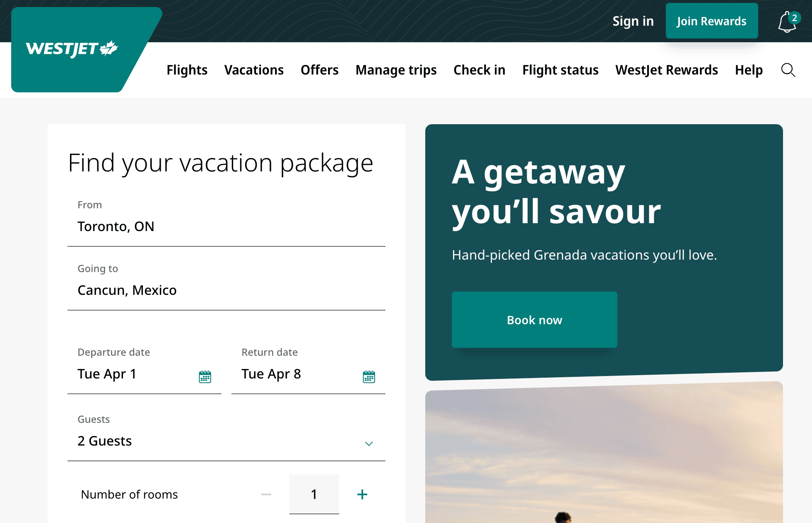Click the Join Rewards button
The height and width of the screenshot is (523, 812).
click(711, 21)
